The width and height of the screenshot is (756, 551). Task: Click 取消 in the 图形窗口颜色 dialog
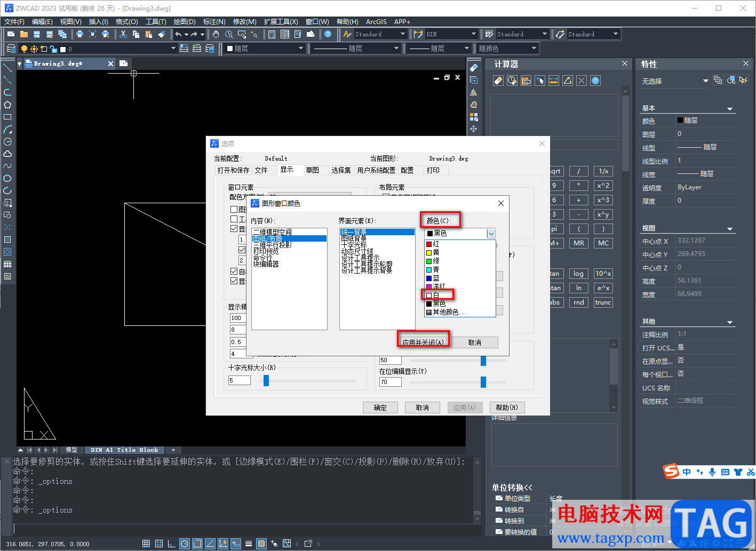[x=475, y=342]
